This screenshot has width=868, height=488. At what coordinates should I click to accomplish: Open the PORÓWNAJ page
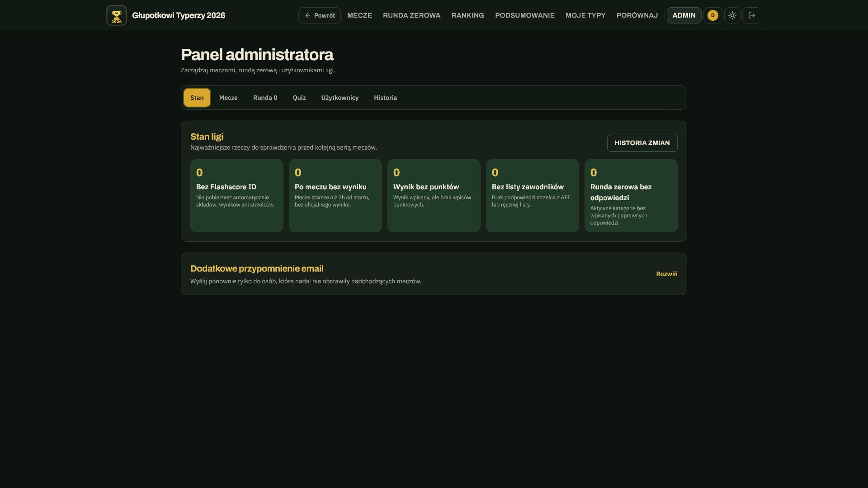[x=637, y=15]
